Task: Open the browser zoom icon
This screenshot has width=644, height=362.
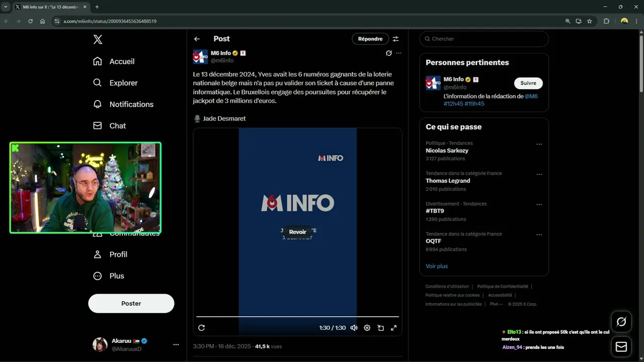Action: [568, 21]
